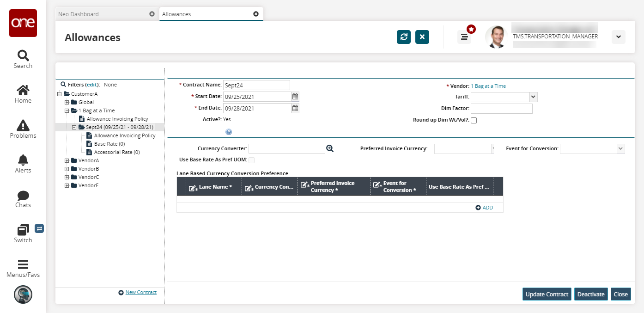Toggle Round up Dim Wt/Vol checkbox
644x313 pixels.
[474, 120]
